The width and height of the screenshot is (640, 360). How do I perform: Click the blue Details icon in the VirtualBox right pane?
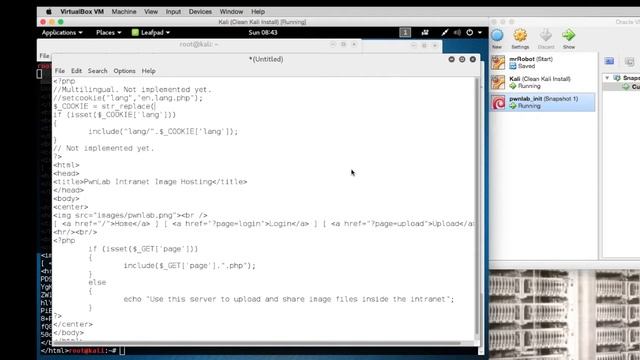point(609,61)
